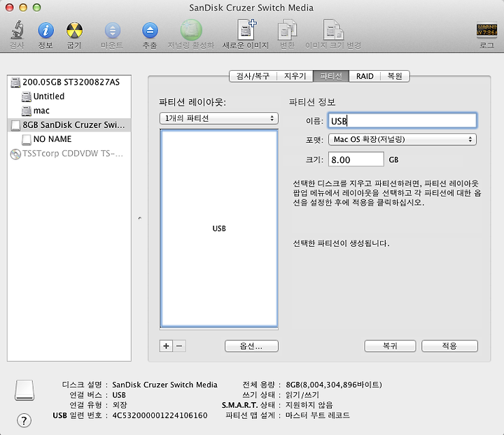Click the size field showing 8.00
The height and width of the screenshot is (435, 504).
tap(356, 159)
